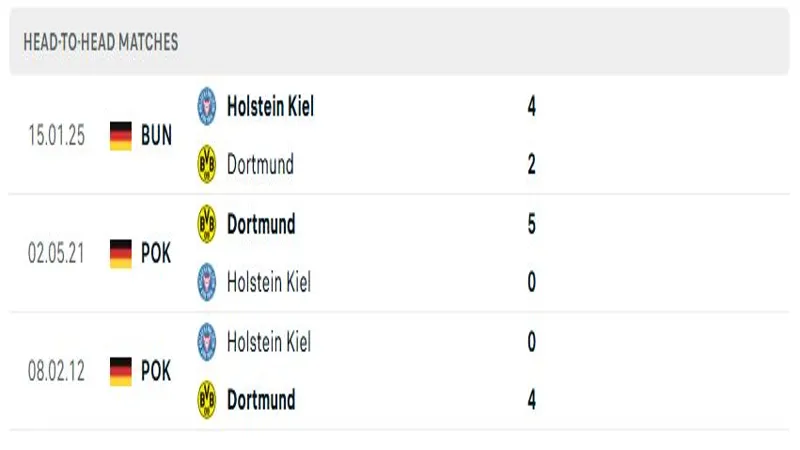Click Holstein Kiel name in the 08.02.12 match

[268, 342]
